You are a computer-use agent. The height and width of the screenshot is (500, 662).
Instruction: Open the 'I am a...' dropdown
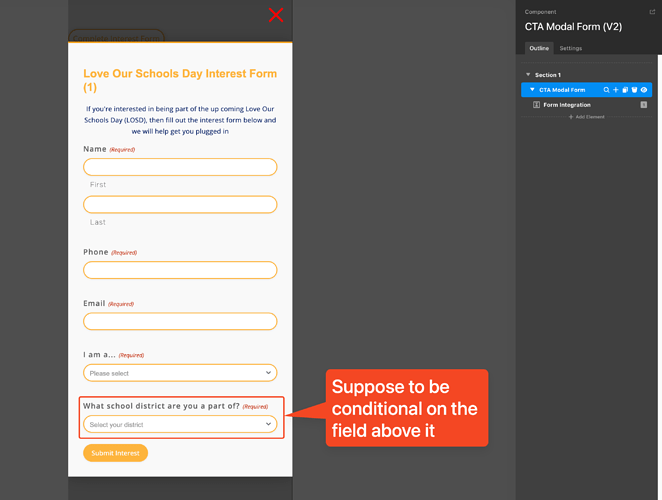[180, 373]
